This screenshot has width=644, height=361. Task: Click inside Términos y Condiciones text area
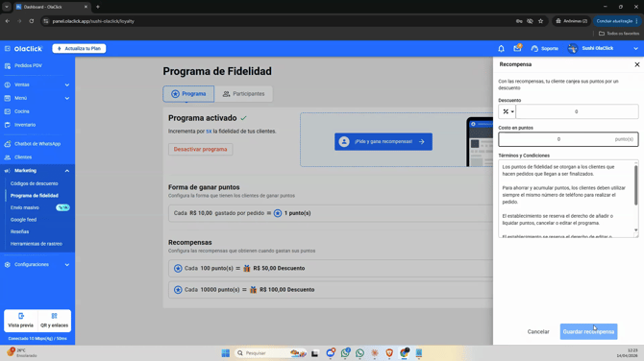coord(566,199)
